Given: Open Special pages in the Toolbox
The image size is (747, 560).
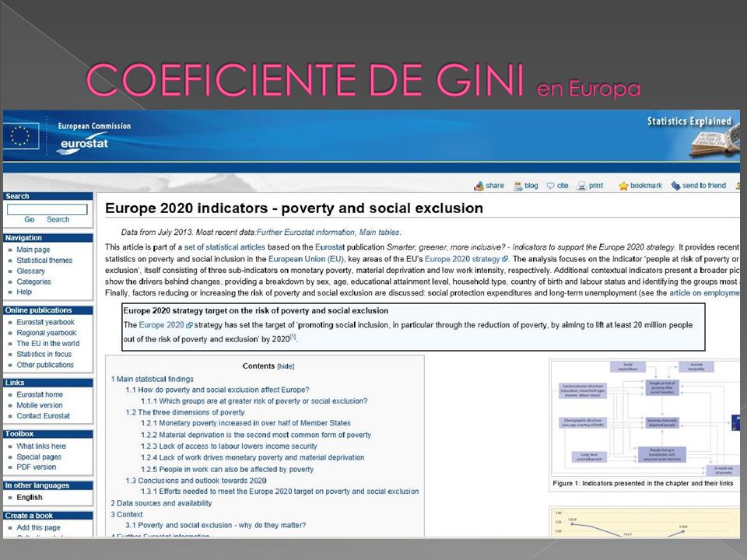Looking at the screenshot, I should coord(39,457).
